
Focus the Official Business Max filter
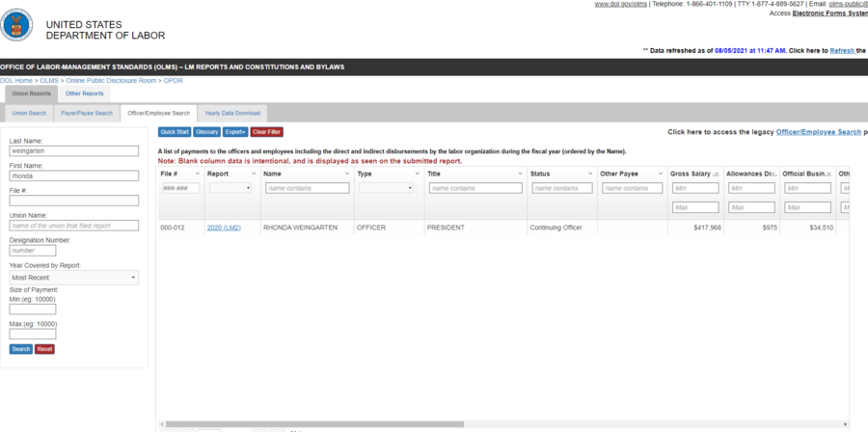tap(807, 207)
